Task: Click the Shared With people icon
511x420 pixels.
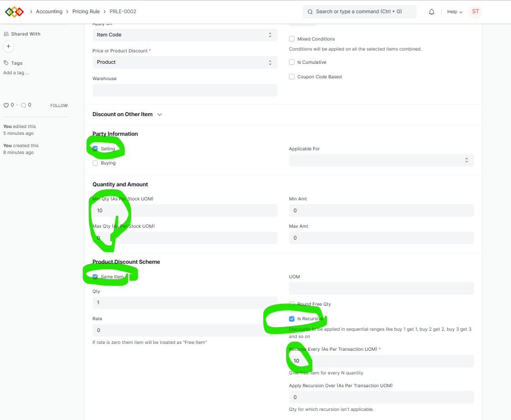Action: (x=5, y=34)
